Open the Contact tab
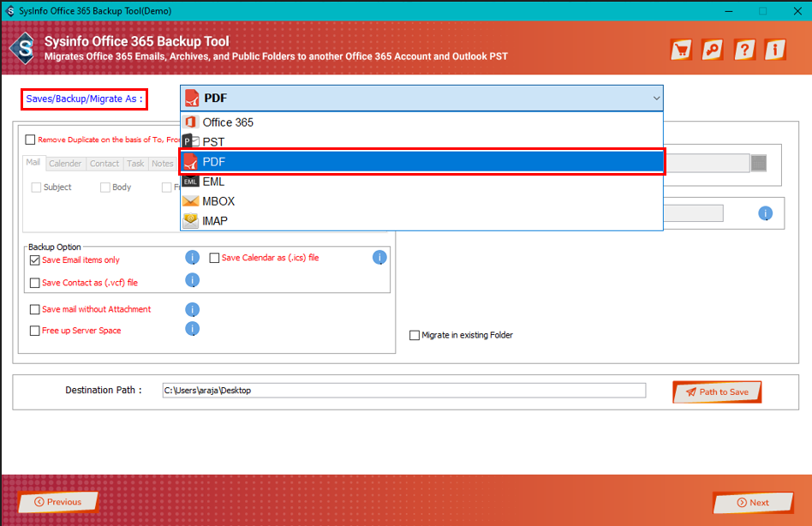Screen dimensions: 812x526 pyautogui.click(x=104, y=164)
